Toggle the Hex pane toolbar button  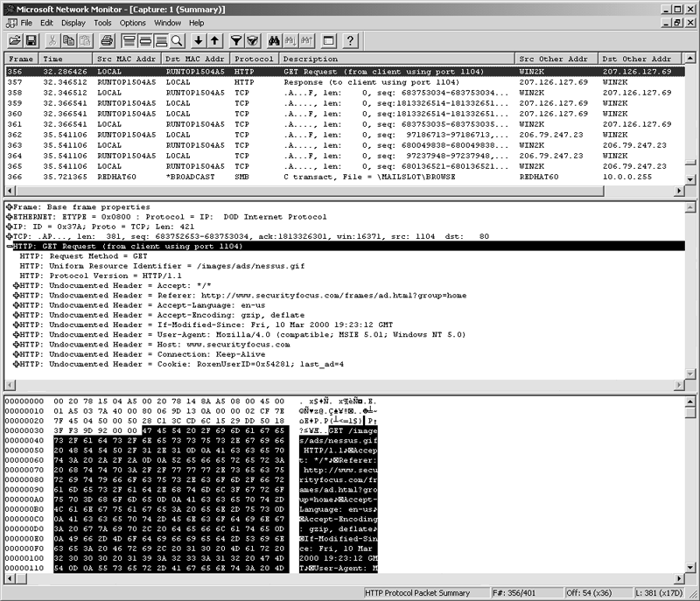(x=161, y=41)
